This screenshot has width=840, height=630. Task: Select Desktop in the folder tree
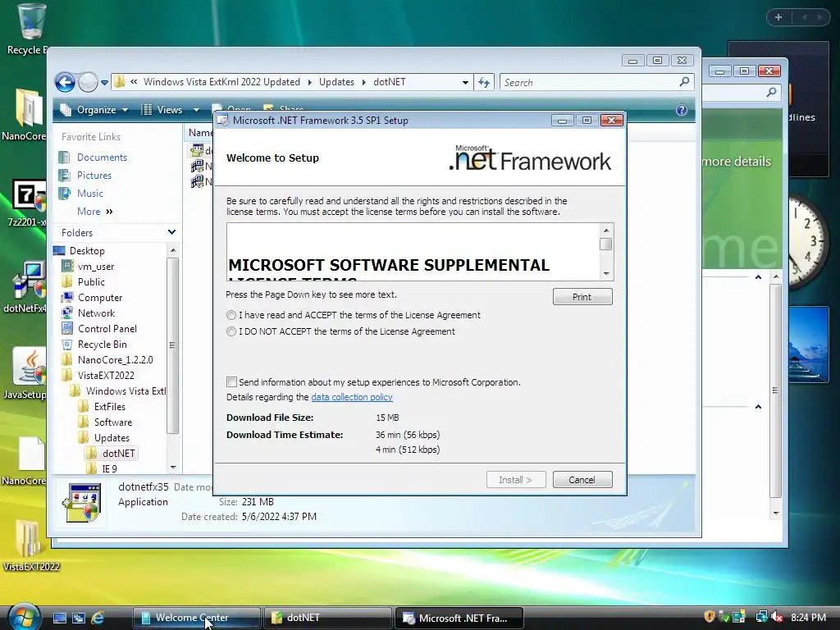coord(87,251)
